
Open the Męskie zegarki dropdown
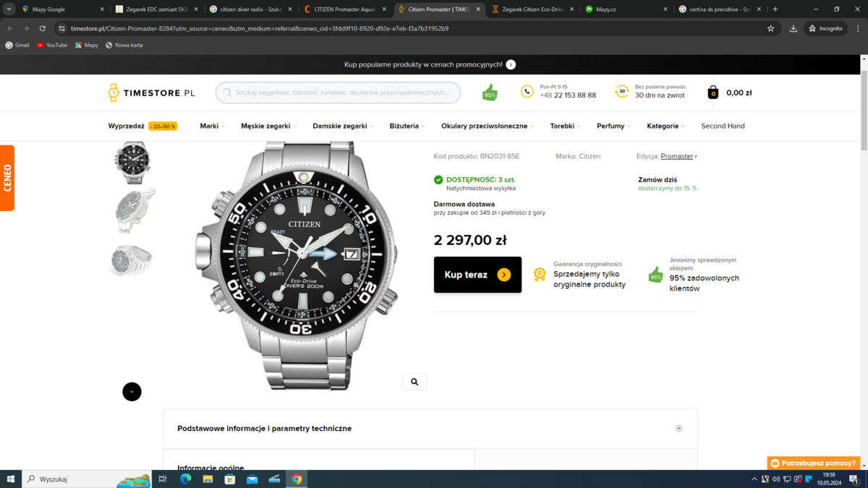[268, 126]
